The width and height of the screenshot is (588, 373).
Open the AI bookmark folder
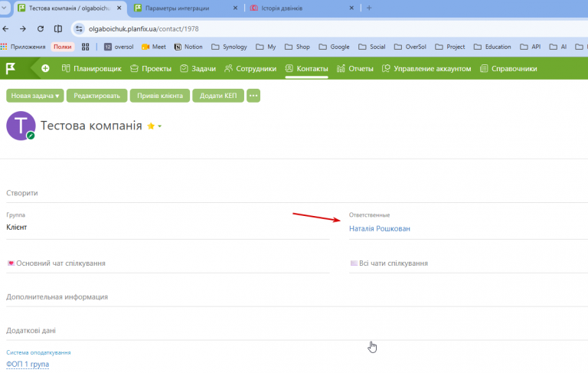(x=557, y=47)
